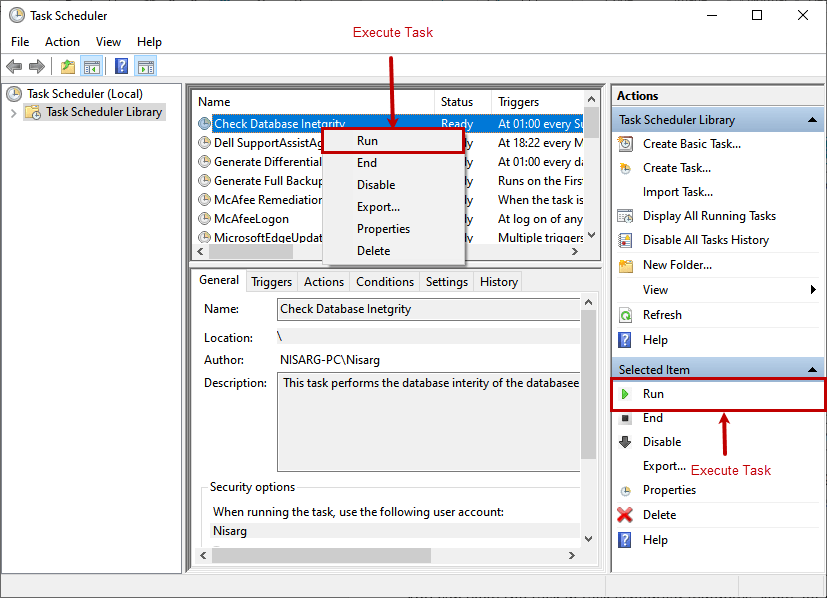Click the Refresh icon in Actions pane
This screenshot has height=598, width=827.
tap(624, 314)
